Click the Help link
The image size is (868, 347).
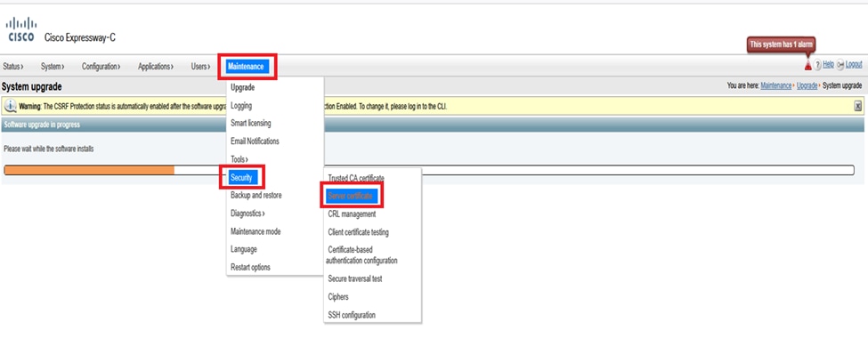(x=828, y=65)
